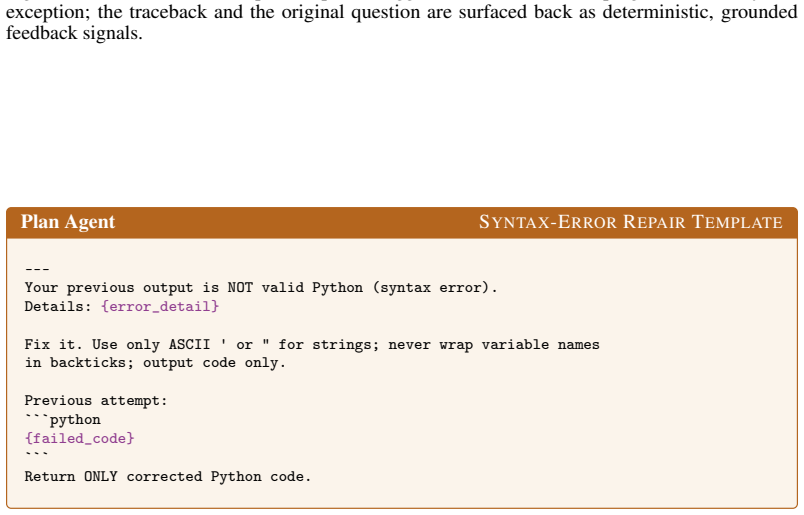The width and height of the screenshot is (804, 515).
Task: Click the paragraph text 'feedback signals.'
Action: (x=74, y=33)
